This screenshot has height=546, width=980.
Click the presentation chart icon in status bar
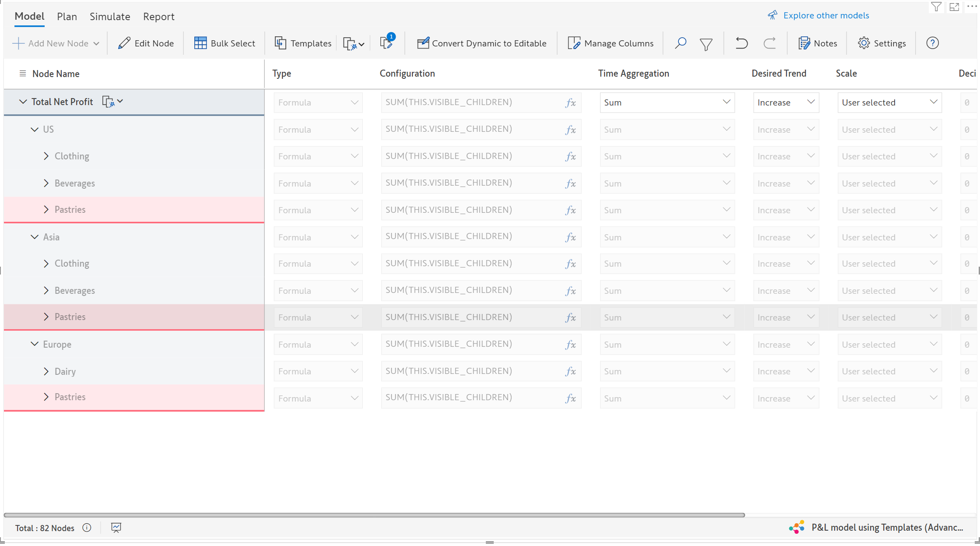[x=116, y=528]
